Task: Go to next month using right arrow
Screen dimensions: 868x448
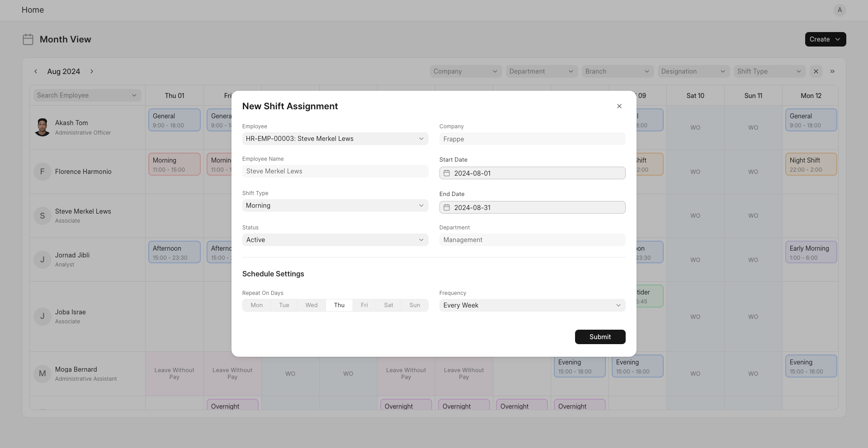Action: pos(92,71)
